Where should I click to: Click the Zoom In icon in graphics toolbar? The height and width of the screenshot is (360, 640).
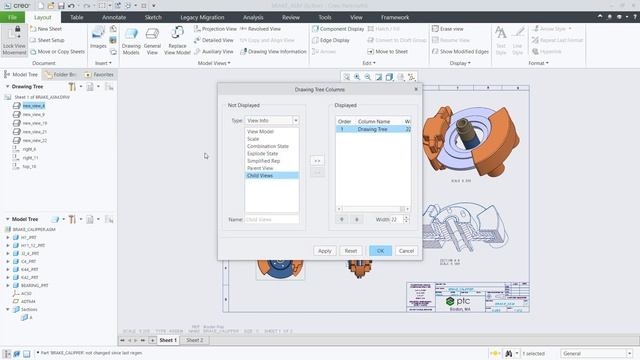[357, 77]
